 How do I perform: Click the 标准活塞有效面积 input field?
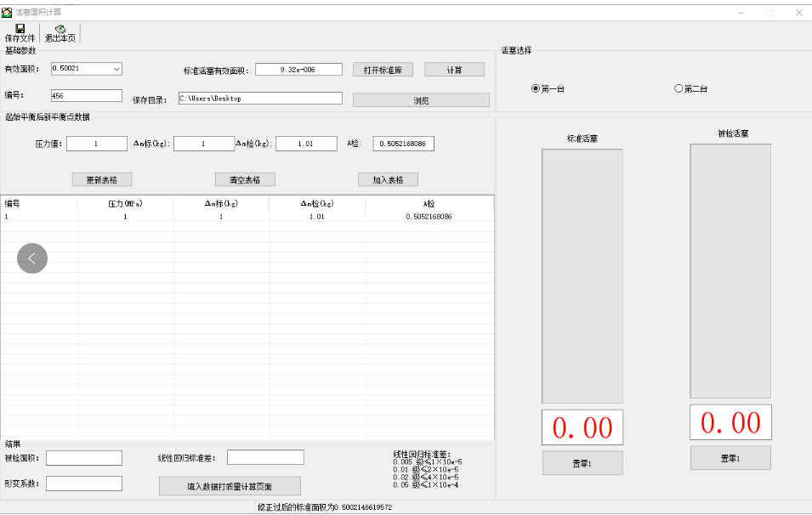(298, 70)
